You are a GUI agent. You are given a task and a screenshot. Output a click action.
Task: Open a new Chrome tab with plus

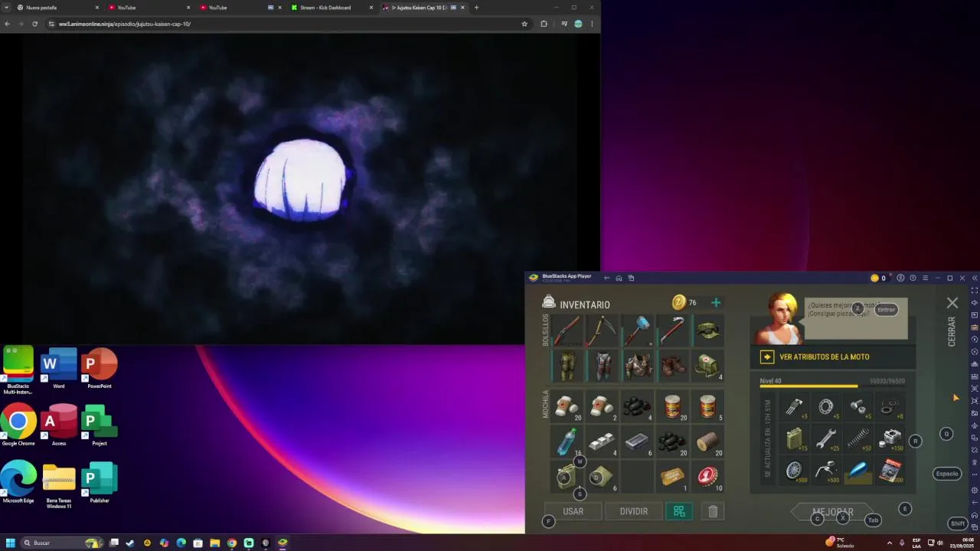pyautogui.click(x=476, y=8)
